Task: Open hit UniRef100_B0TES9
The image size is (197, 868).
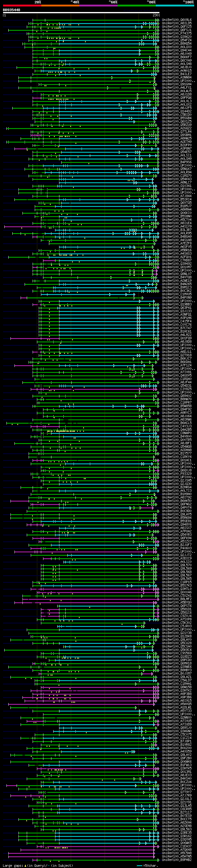Action: pos(177,815)
